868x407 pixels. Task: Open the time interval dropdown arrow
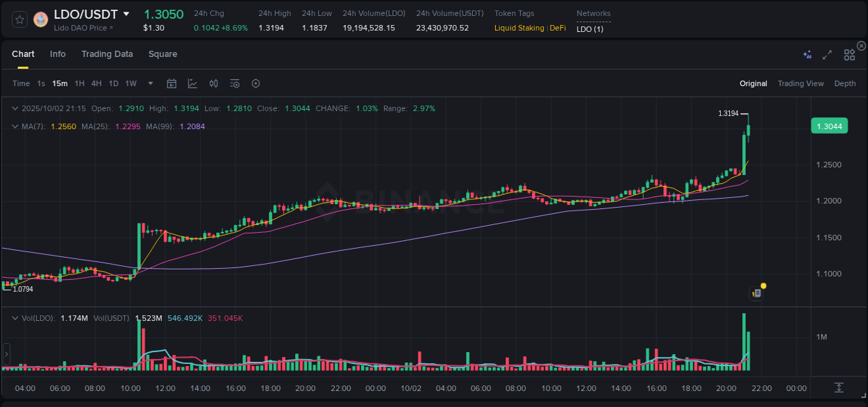149,83
